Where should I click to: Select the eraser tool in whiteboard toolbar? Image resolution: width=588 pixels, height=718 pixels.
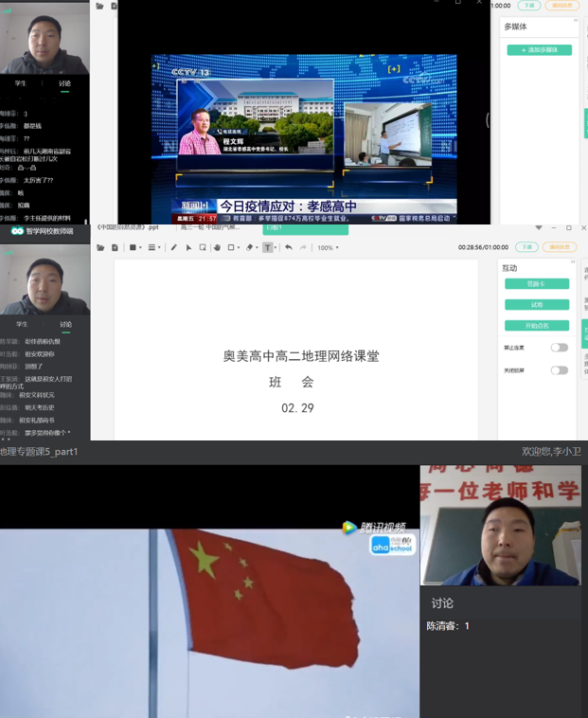pos(249,248)
